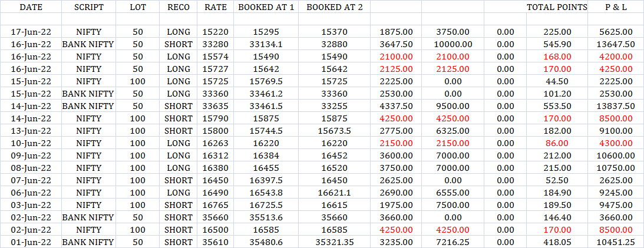Click the 06-Jun-22 date cell

[x=31, y=193]
